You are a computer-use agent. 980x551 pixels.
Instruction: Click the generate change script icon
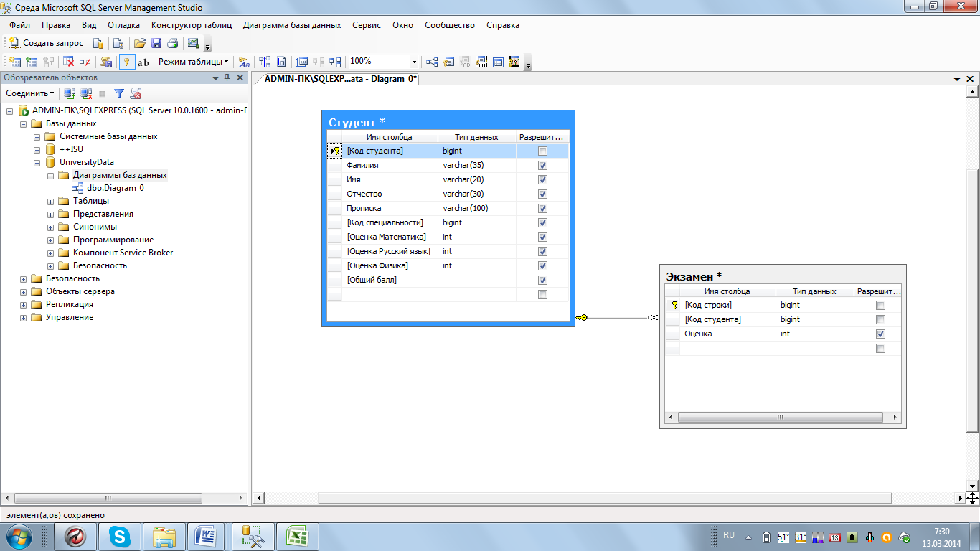click(x=106, y=62)
